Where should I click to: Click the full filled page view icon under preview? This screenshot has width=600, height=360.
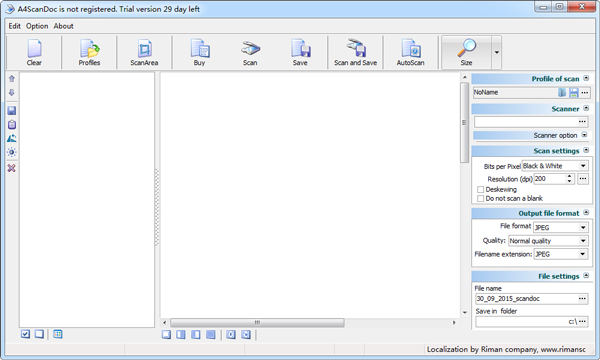click(210, 335)
